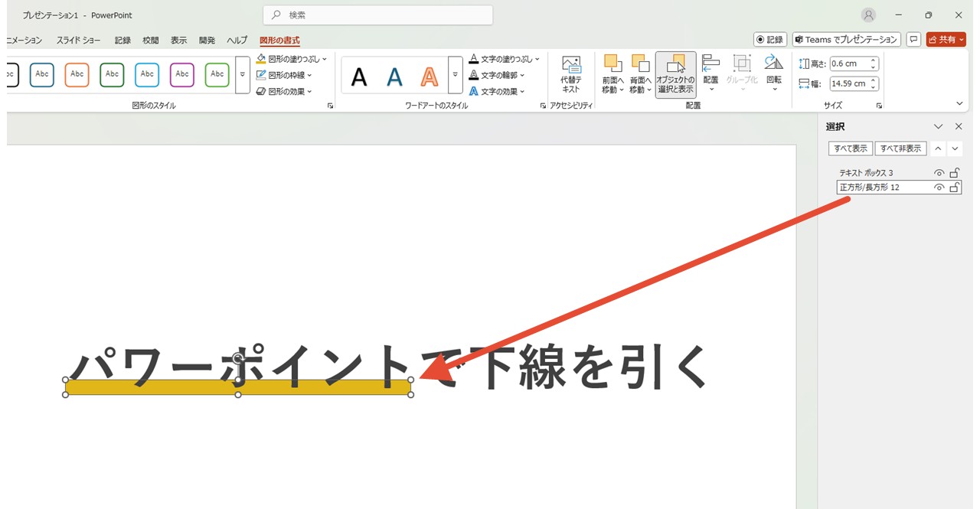Open ワードアートのスタイル dialog launcher

pyautogui.click(x=543, y=106)
